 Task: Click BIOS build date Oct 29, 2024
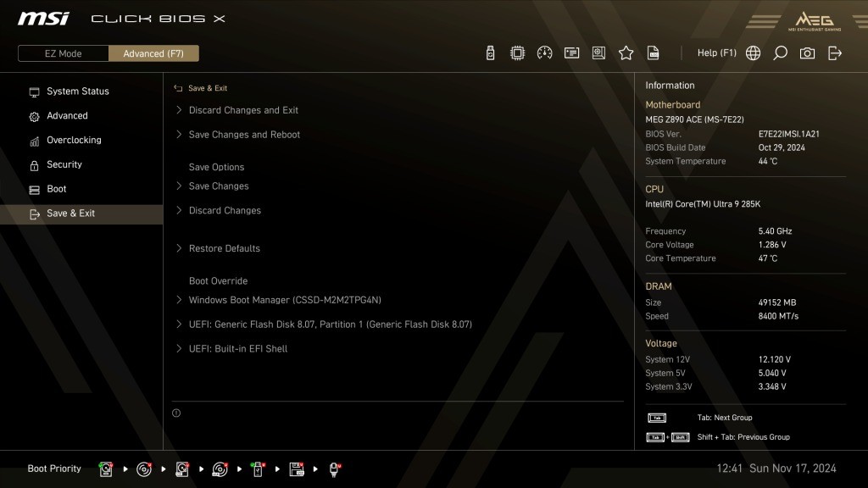tap(781, 147)
